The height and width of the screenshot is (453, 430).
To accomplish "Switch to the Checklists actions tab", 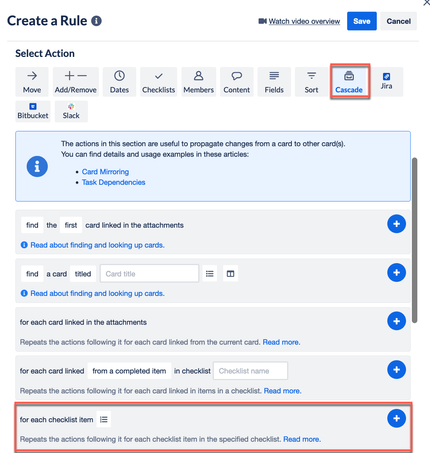I will [x=159, y=82].
